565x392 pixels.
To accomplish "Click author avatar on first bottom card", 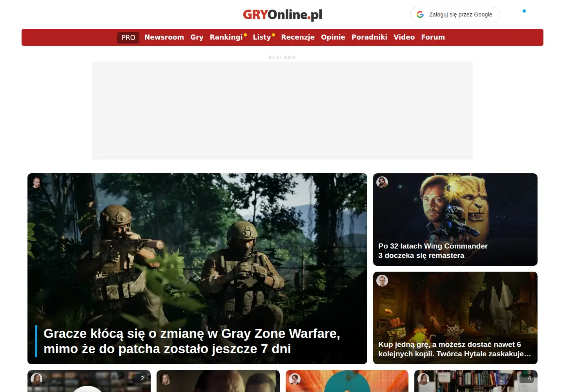I will click(x=36, y=379).
